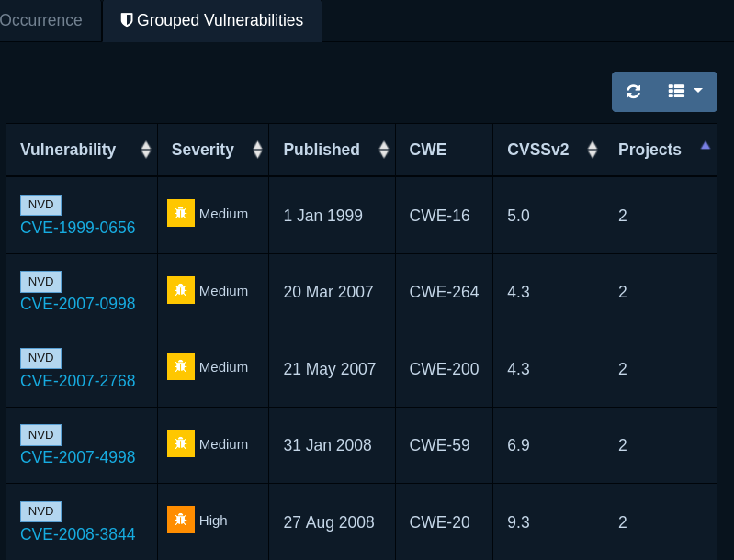Image resolution: width=734 pixels, height=560 pixels.
Task: Open CVE-2008-3844 vulnerability link
Action: pos(78,534)
